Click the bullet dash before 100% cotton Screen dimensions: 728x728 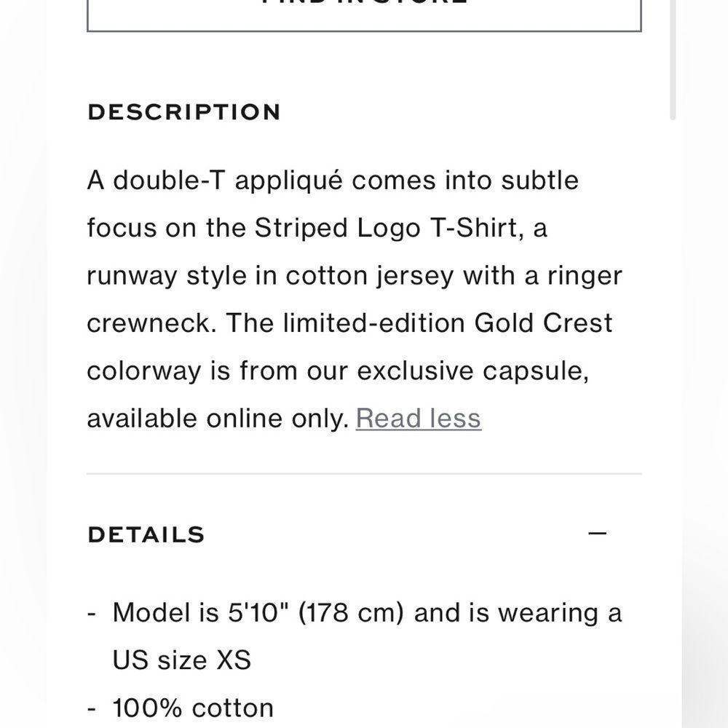(92, 709)
